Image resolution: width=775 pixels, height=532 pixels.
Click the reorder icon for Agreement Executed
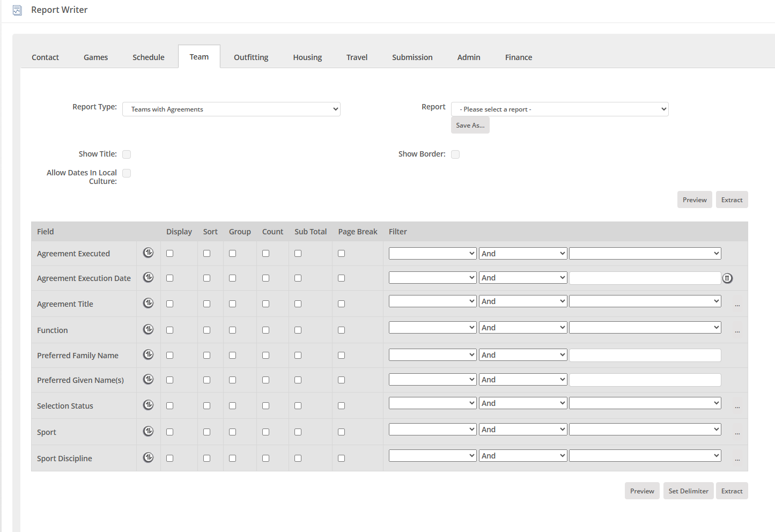149,253
